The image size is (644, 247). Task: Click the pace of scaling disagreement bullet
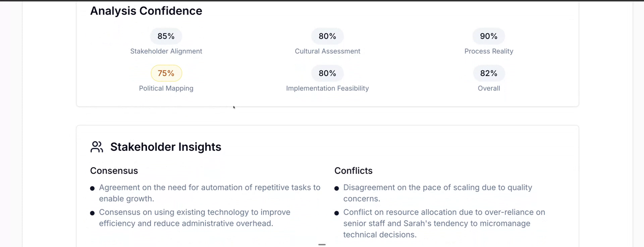(437, 193)
